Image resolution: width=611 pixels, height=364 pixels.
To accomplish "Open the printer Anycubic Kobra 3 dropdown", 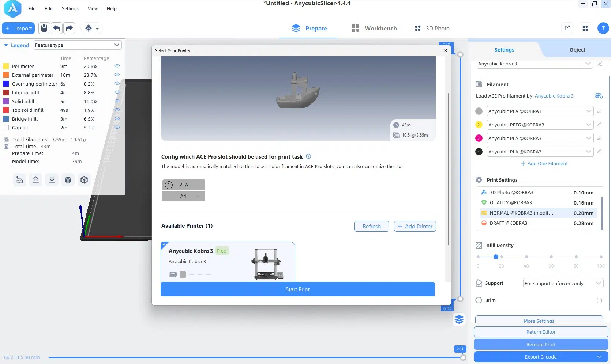I will point(535,64).
